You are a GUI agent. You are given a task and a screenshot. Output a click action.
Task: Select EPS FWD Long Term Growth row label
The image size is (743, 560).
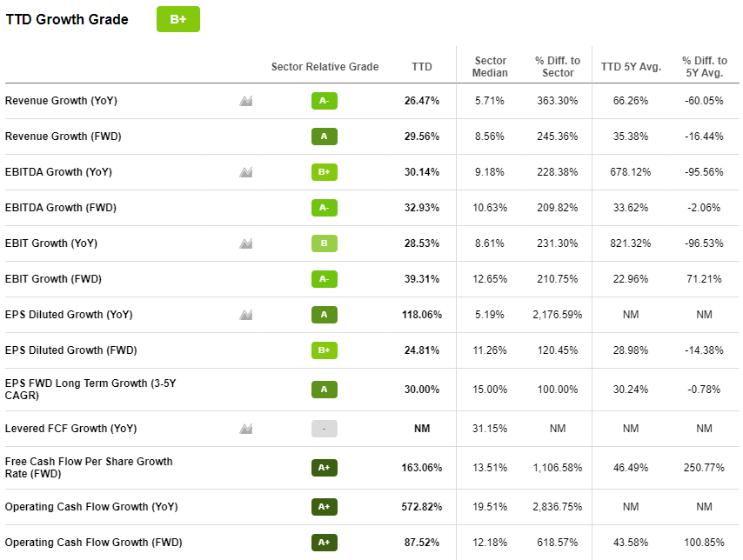[x=88, y=389]
